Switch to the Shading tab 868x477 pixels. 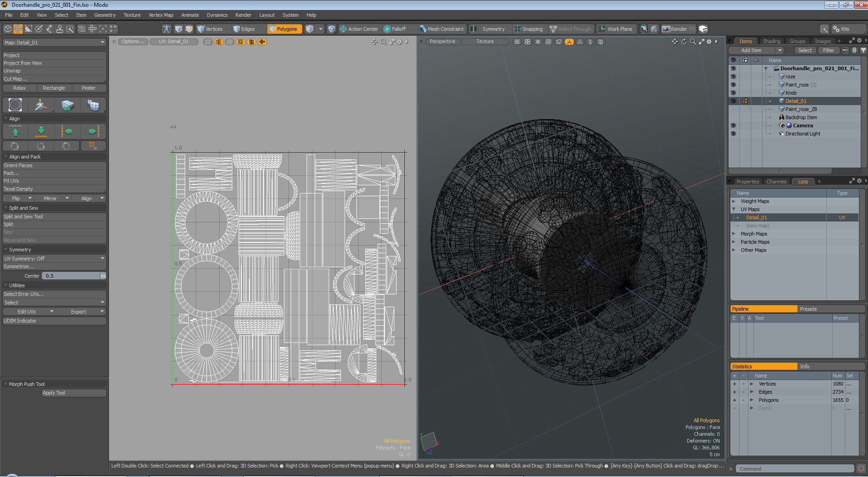(x=771, y=41)
